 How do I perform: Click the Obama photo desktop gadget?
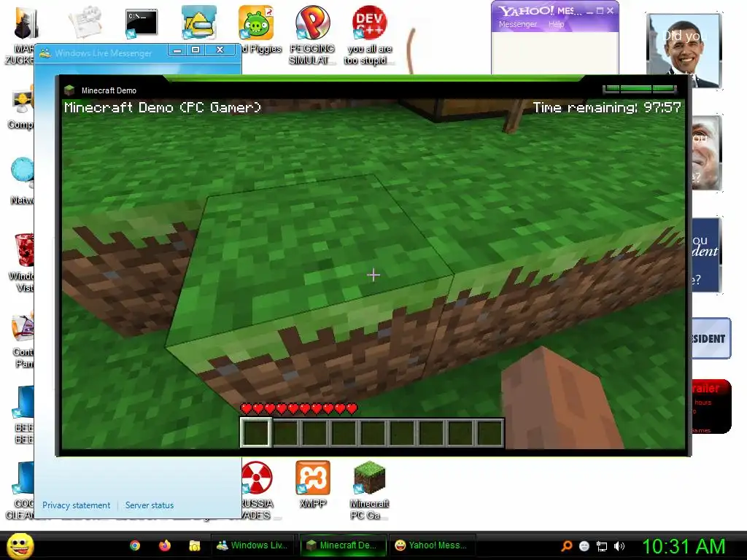[683, 50]
